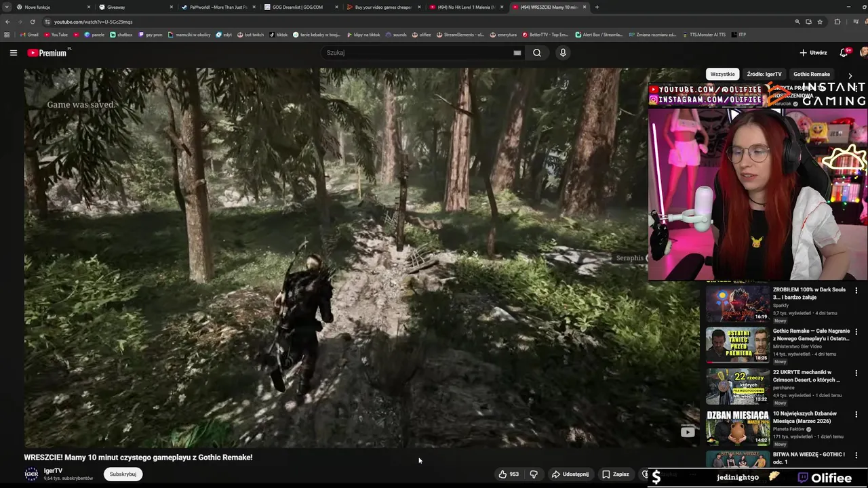
Task: Open the StreamElements bookmark
Action: 460,35
